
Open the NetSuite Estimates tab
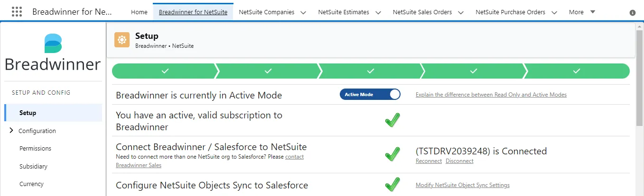tap(344, 12)
